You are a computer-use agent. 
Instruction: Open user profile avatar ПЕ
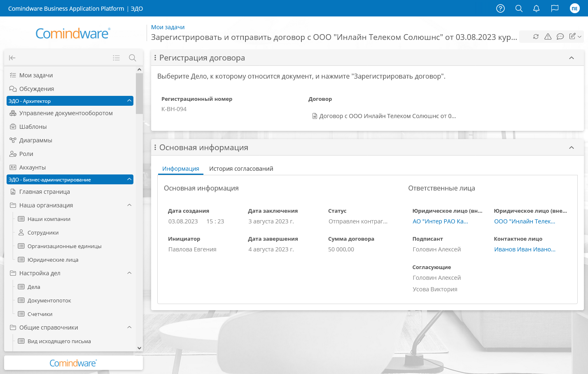[x=574, y=8]
